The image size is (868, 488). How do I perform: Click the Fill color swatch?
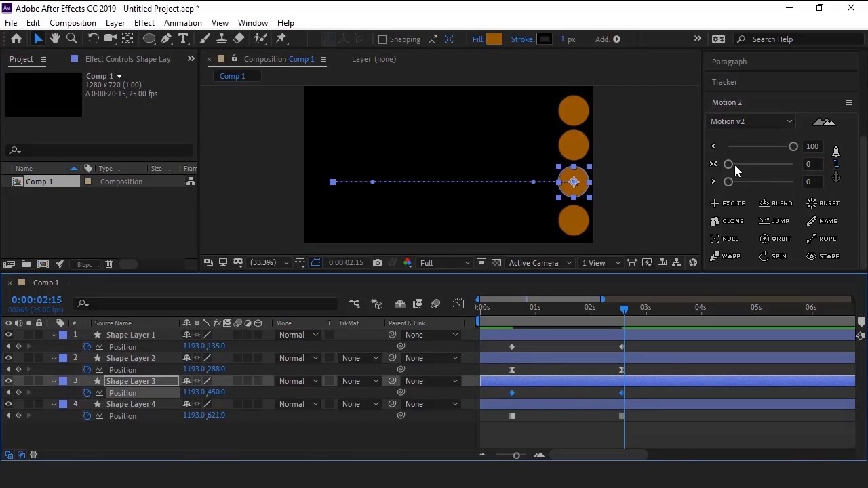[x=494, y=39]
